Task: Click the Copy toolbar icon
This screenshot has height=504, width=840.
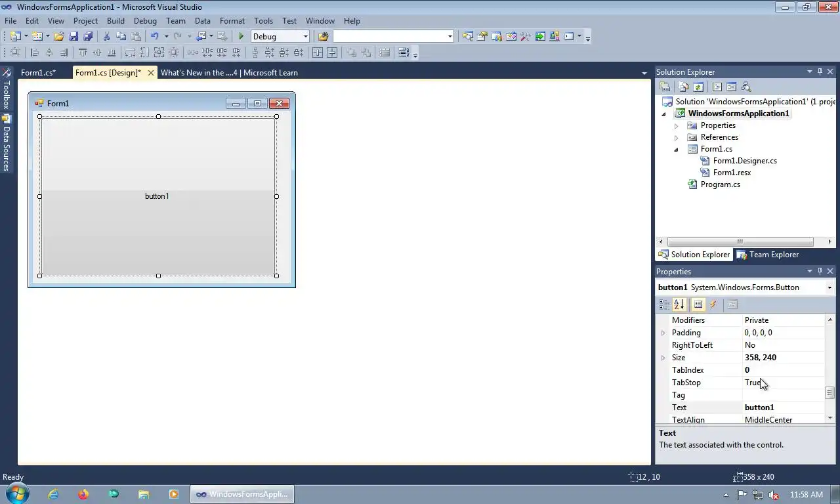Action: coord(121,37)
